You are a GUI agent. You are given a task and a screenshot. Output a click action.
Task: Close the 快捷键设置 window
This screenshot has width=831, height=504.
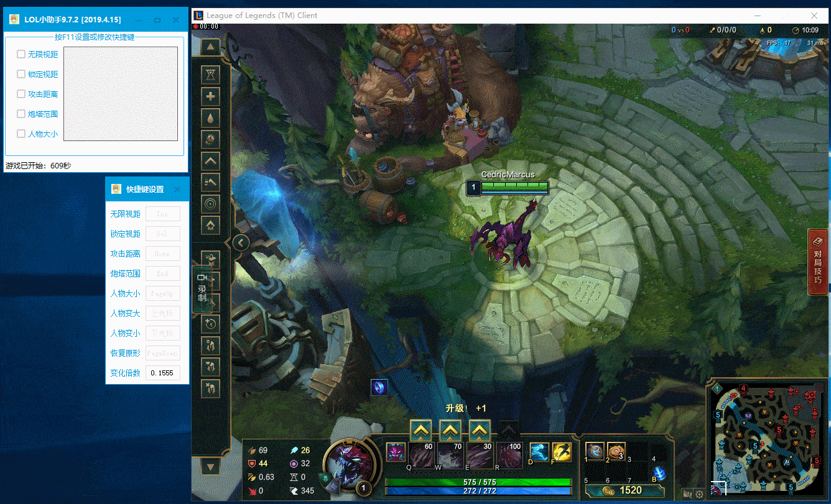(x=177, y=190)
